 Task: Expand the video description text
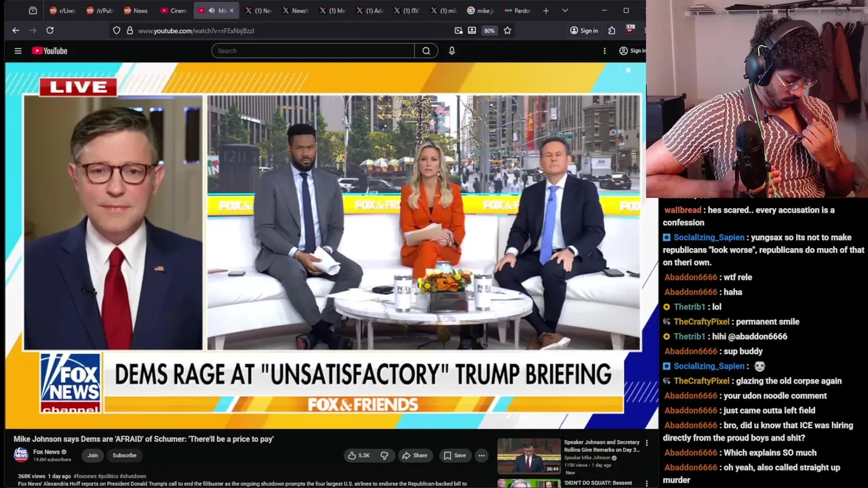pyautogui.click(x=242, y=484)
